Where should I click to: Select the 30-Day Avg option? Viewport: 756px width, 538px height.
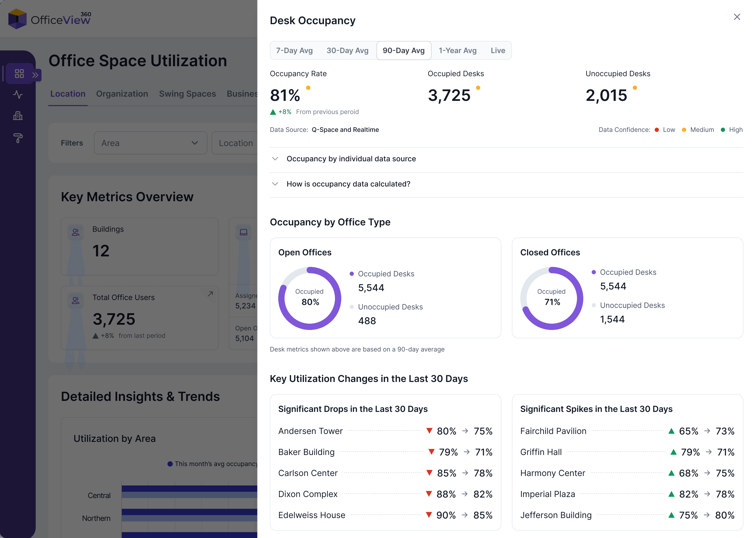[x=347, y=51]
